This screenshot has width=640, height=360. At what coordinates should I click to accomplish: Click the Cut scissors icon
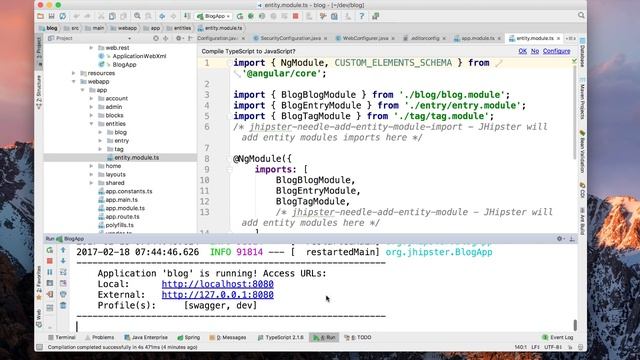coord(101,16)
